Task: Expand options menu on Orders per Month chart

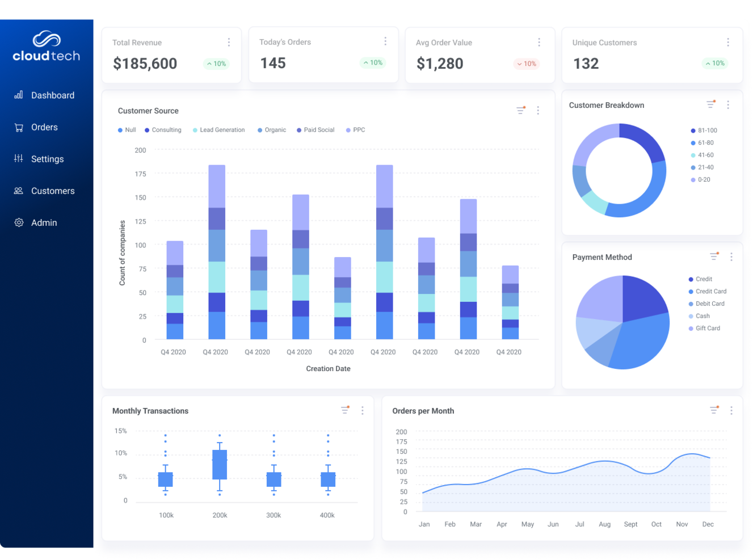Action: point(731,410)
